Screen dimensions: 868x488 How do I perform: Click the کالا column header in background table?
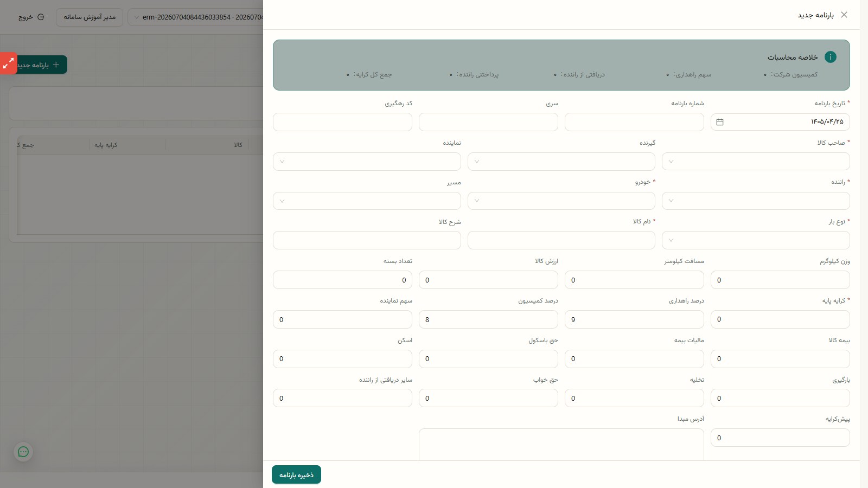coord(238,145)
